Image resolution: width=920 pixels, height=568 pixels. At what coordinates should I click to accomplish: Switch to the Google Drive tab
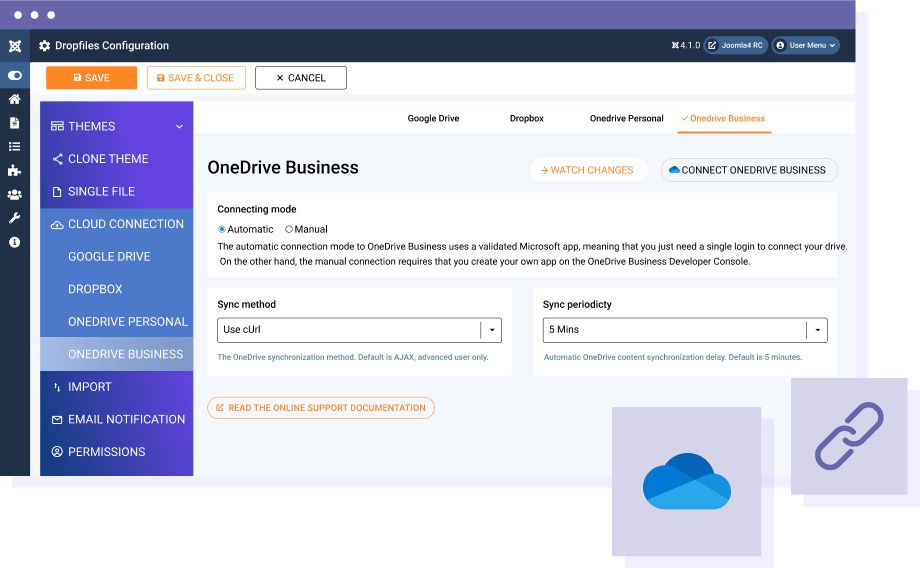coord(433,119)
